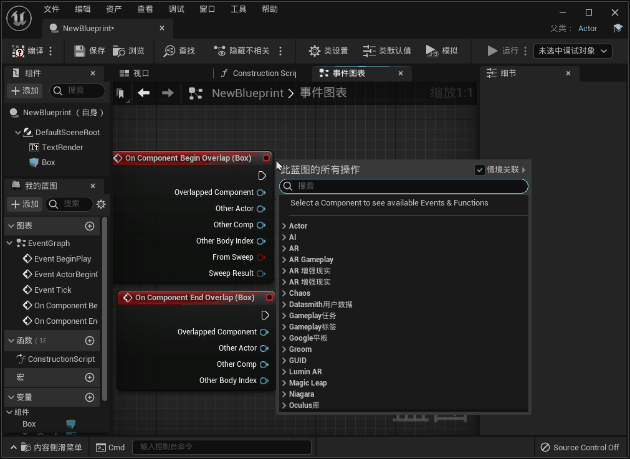Expand the Niagara category
Image resolution: width=630 pixels, height=459 pixels.
[x=284, y=394]
